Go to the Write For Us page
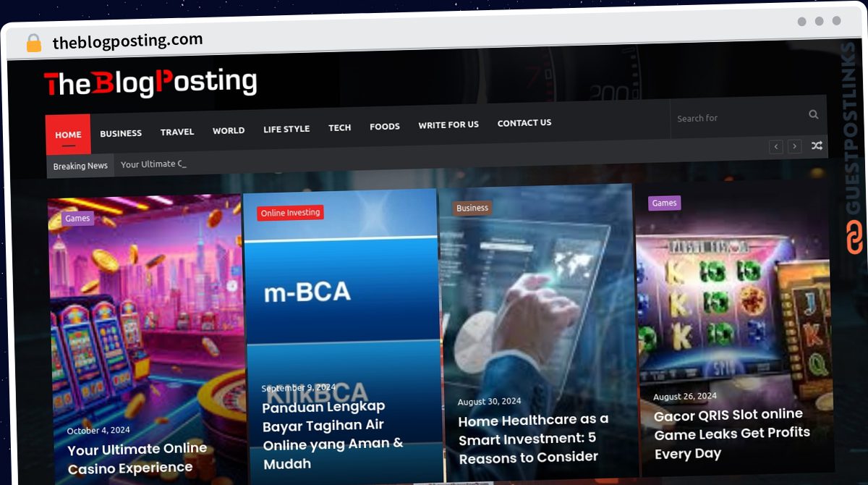Screen dimensions: 868x485 pyautogui.click(x=448, y=125)
